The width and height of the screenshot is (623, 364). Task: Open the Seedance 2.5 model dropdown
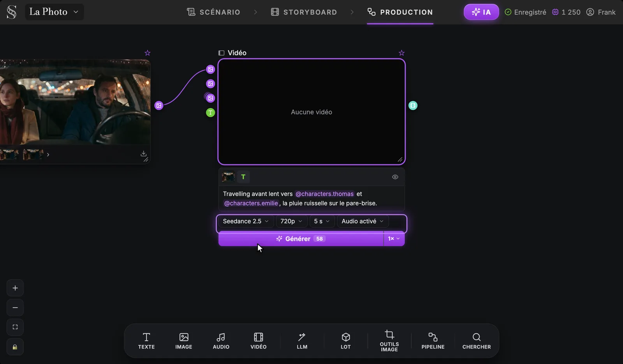click(246, 221)
